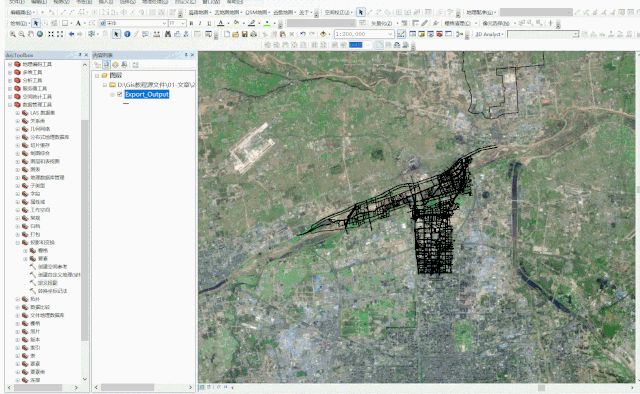
Task: Collapse the Layers data frame node
Action: [97, 76]
